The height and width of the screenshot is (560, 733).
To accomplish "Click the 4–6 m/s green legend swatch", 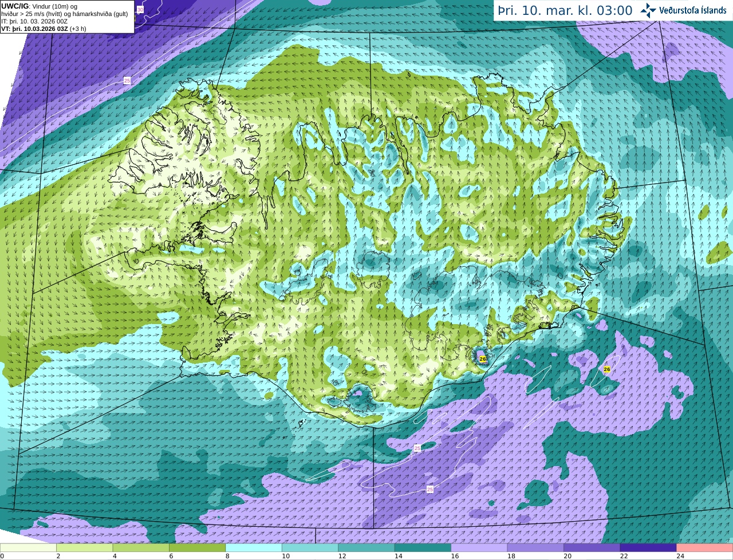I will tap(141, 548).
